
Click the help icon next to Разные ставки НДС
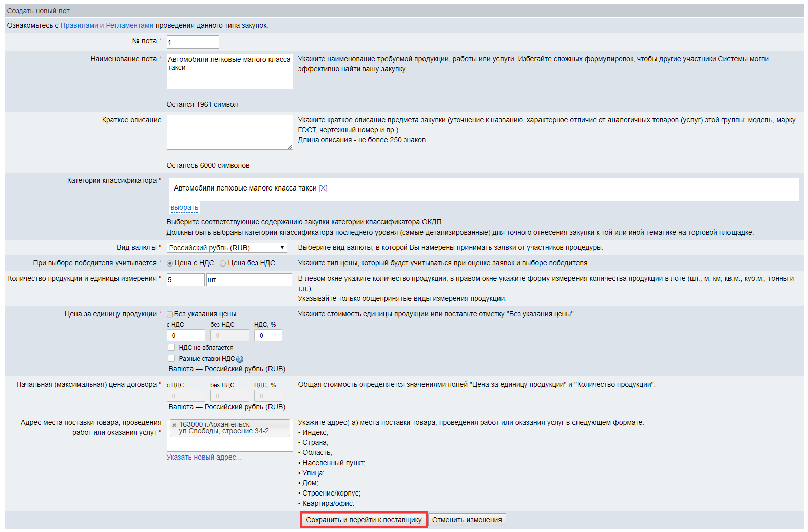pyautogui.click(x=240, y=359)
